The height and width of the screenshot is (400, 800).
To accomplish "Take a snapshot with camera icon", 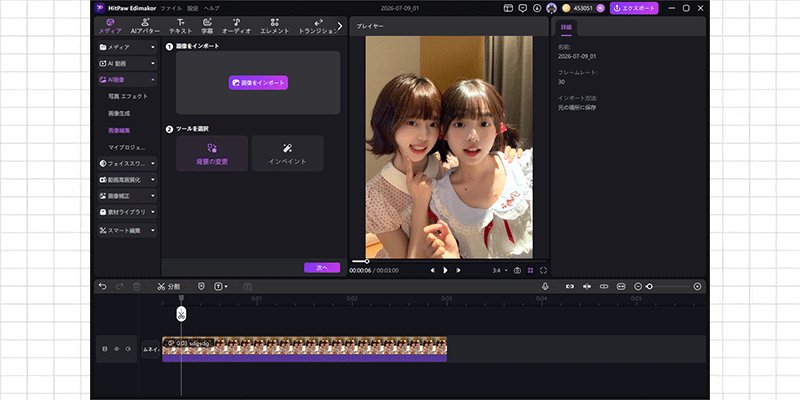I will (x=517, y=270).
